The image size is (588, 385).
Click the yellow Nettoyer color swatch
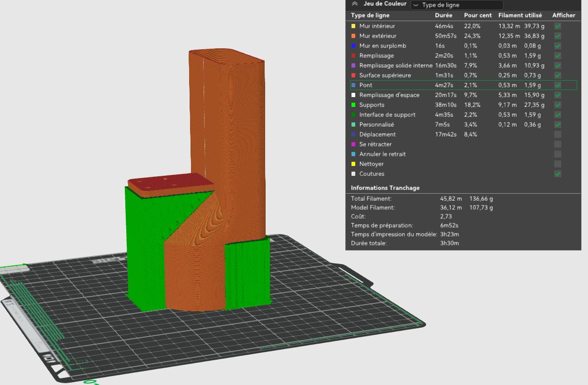pos(353,164)
